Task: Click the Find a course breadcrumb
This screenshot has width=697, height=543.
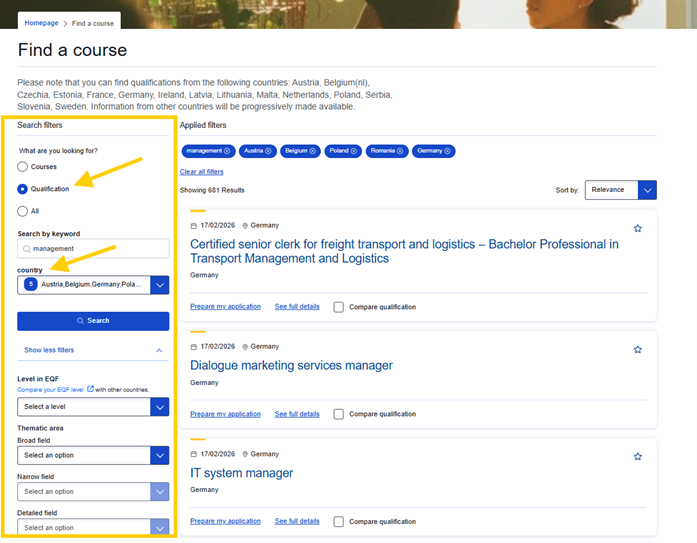Action: [93, 22]
